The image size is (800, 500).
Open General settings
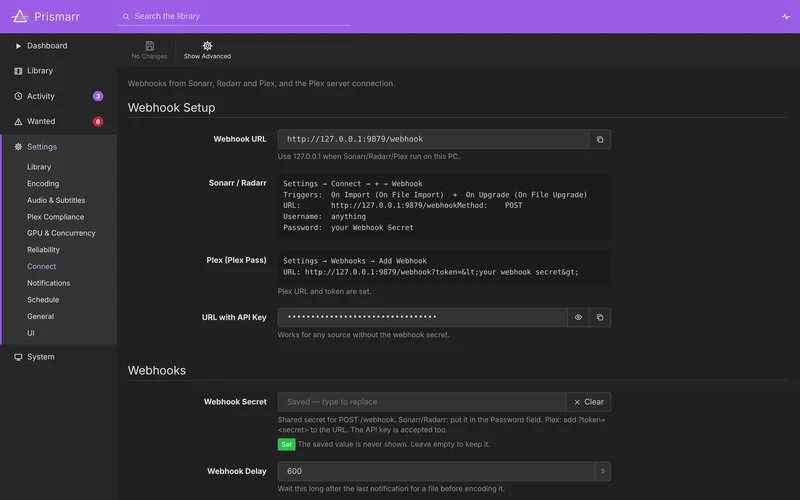pos(40,316)
